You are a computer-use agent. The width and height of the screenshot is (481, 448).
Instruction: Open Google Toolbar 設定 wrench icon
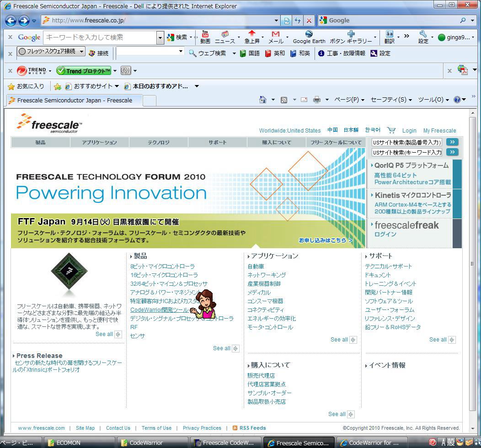coord(423,37)
